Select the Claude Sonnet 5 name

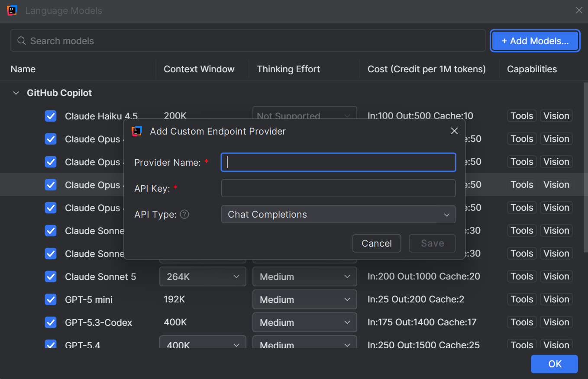click(100, 276)
